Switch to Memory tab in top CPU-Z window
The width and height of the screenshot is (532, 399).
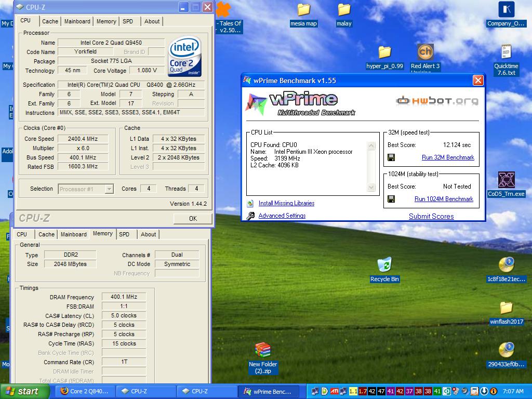106,21
